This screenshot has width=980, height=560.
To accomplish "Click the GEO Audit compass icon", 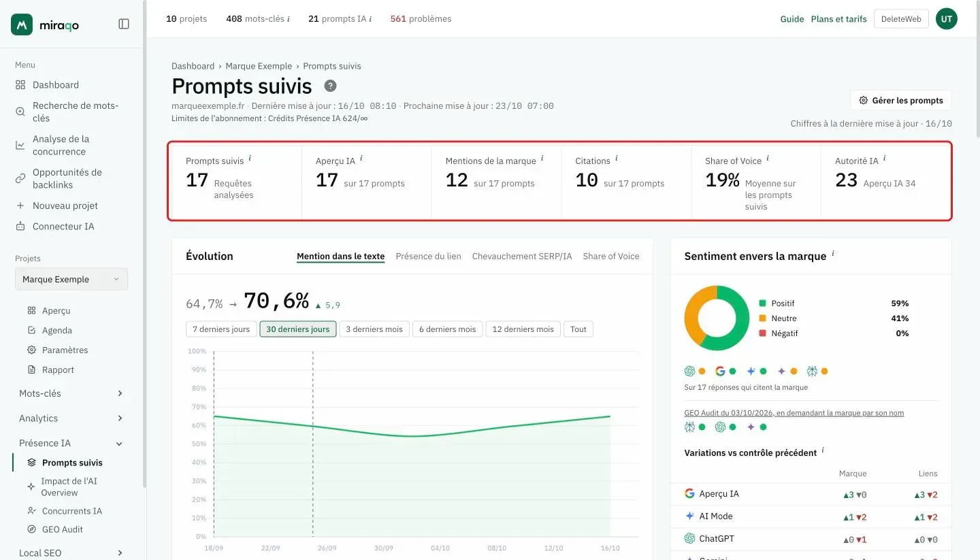I will pos(31,529).
